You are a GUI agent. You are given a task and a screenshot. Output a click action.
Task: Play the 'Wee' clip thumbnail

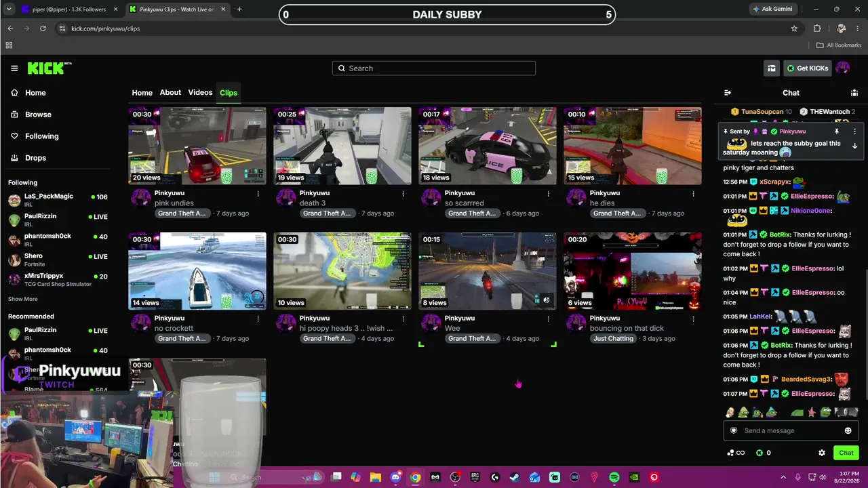click(488, 271)
